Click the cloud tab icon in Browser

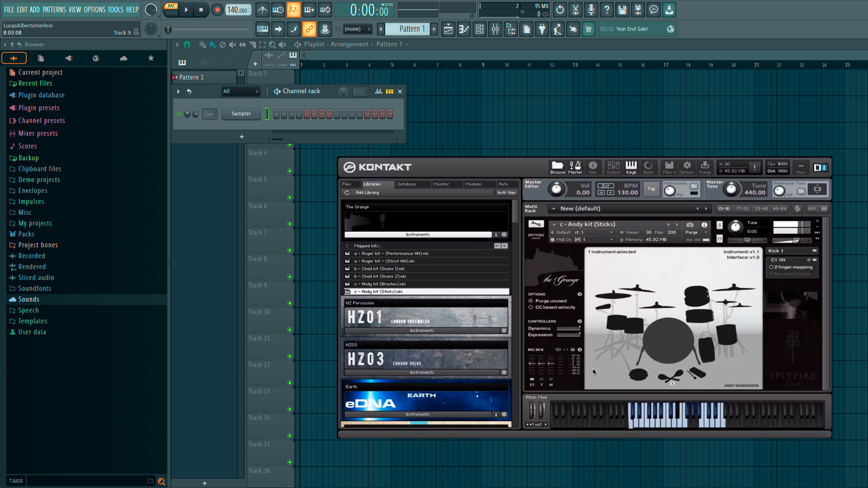(123, 58)
